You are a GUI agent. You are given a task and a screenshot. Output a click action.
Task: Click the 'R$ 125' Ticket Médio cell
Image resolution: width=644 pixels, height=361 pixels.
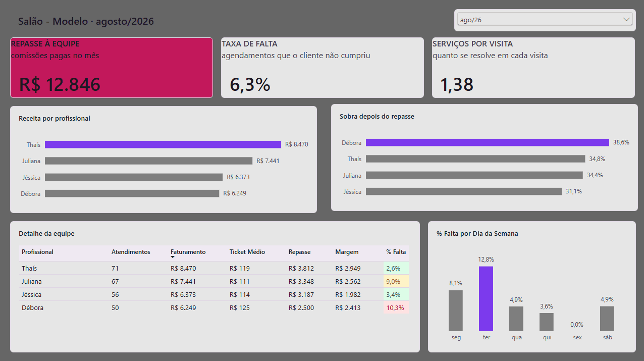coord(240,307)
